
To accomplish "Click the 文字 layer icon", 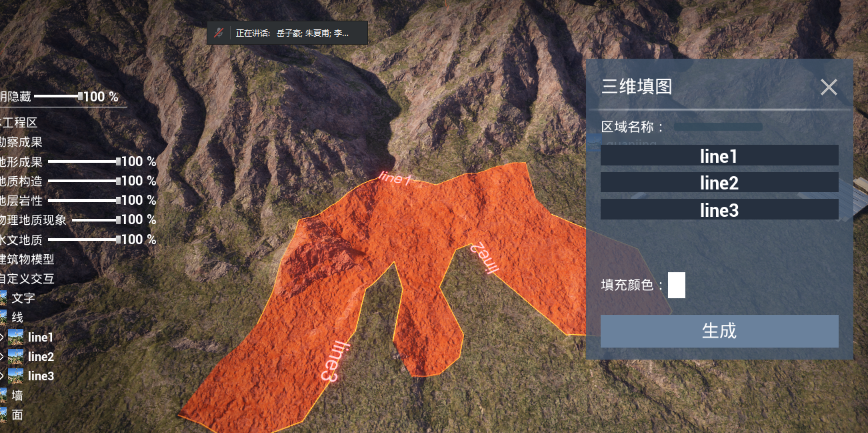I will [3, 298].
